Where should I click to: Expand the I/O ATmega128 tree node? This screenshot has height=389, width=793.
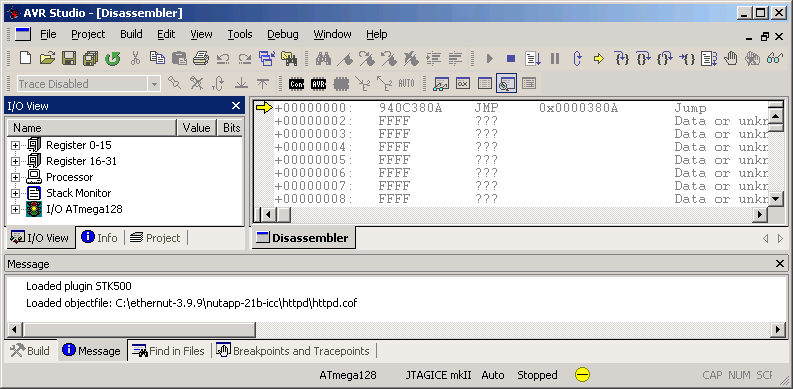tap(15, 209)
